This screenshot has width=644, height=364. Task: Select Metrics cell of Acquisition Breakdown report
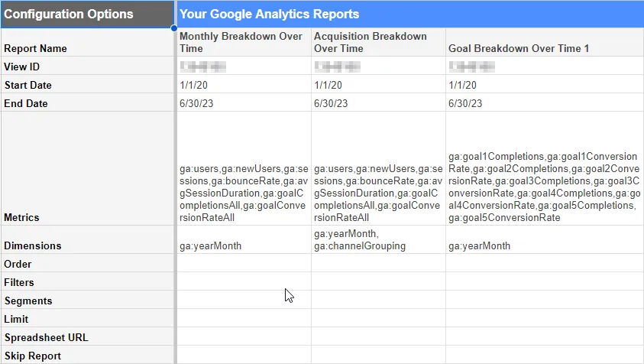click(x=378, y=168)
